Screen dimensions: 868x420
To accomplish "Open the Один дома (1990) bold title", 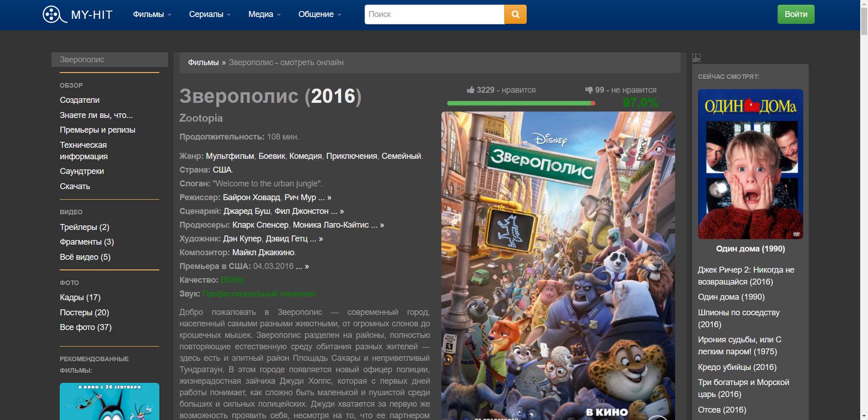I will pyautogui.click(x=750, y=249).
